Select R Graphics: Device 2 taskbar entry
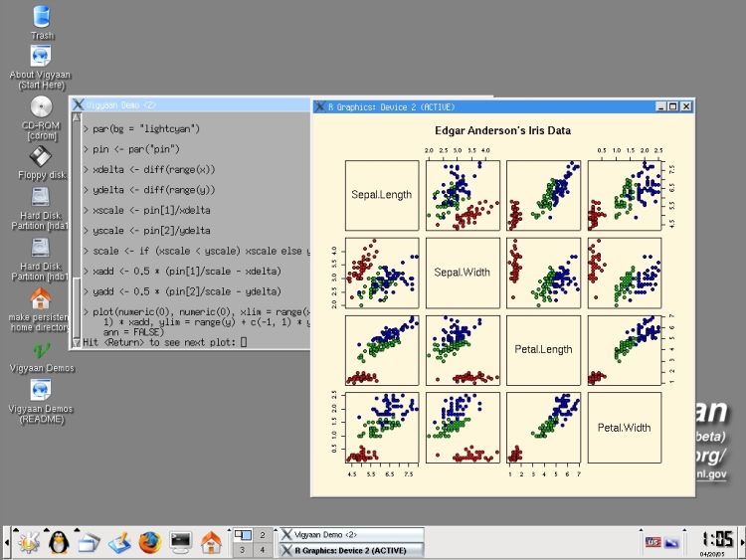This screenshot has height=560, width=746. coord(350,549)
